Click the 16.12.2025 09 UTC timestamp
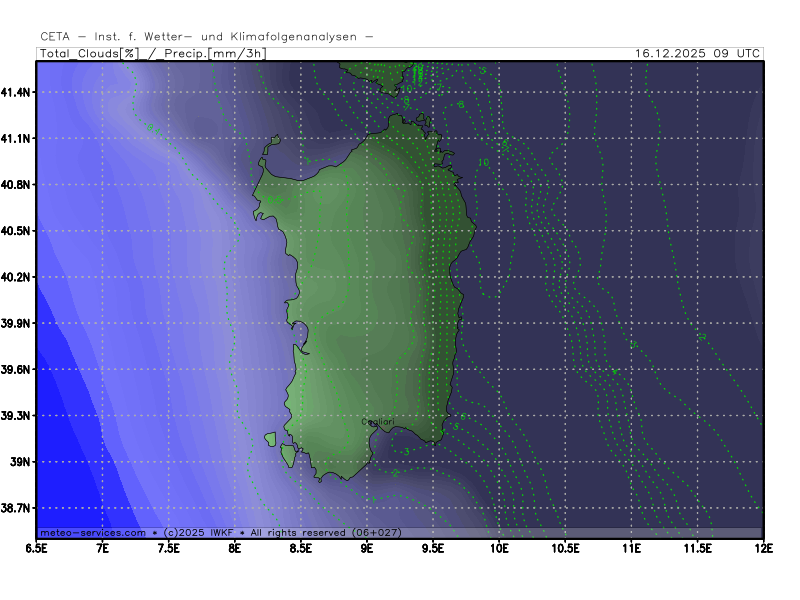 (697, 54)
